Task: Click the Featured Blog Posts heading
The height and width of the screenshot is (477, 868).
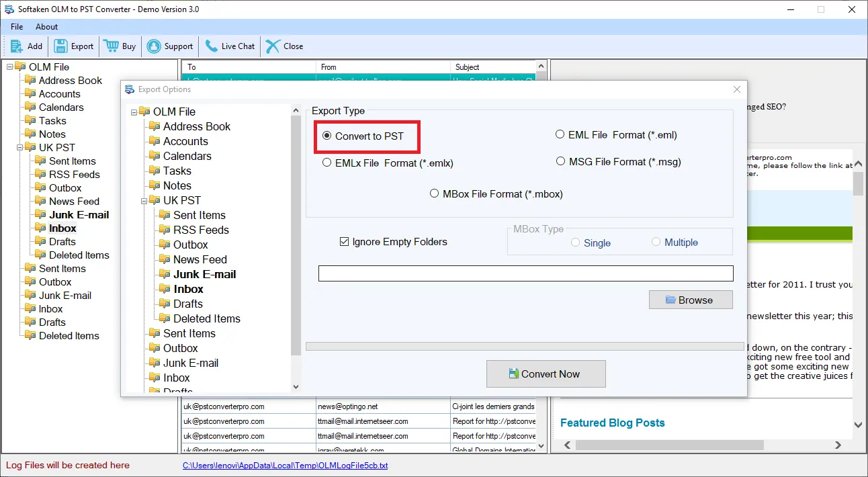Action: coord(613,423)
